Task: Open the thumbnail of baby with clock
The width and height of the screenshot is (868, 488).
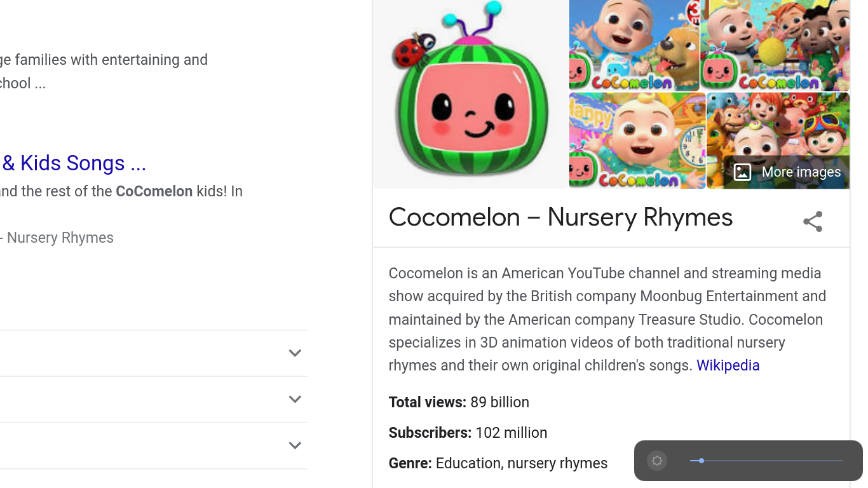Action: tap(637, 140)
